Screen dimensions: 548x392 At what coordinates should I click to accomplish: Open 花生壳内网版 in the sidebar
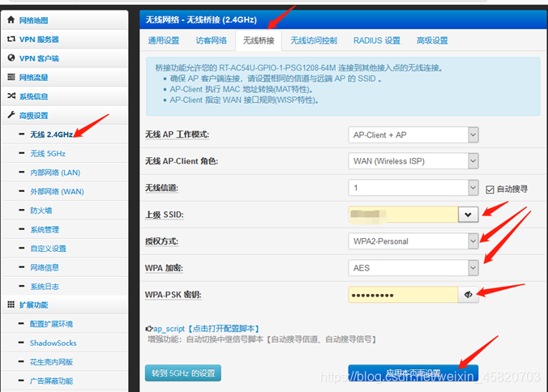(x=51, y=362)
